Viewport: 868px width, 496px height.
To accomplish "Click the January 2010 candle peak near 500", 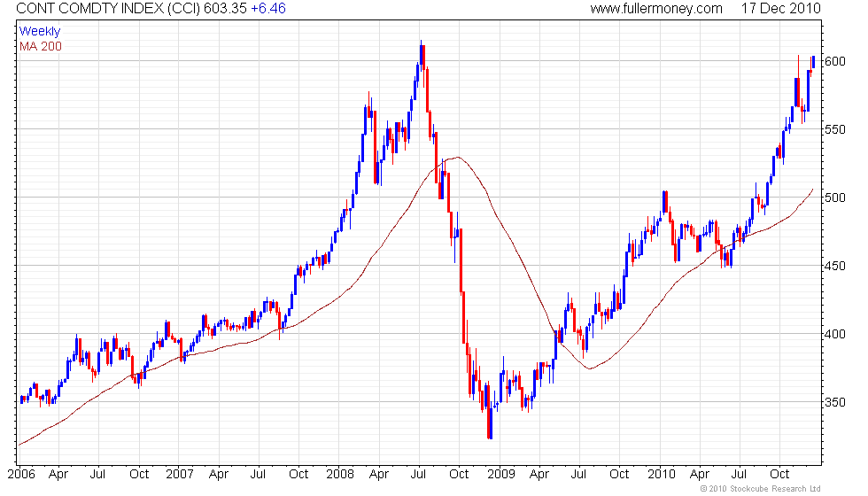I will pos(663,202).
